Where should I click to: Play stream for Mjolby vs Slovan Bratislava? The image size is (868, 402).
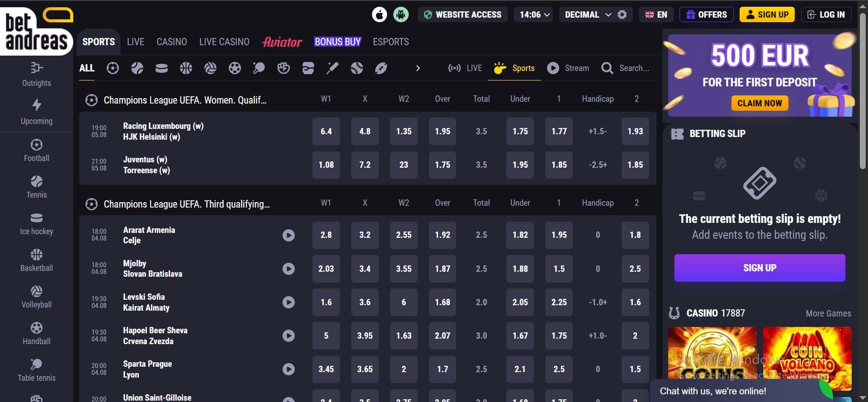[288, 269]
